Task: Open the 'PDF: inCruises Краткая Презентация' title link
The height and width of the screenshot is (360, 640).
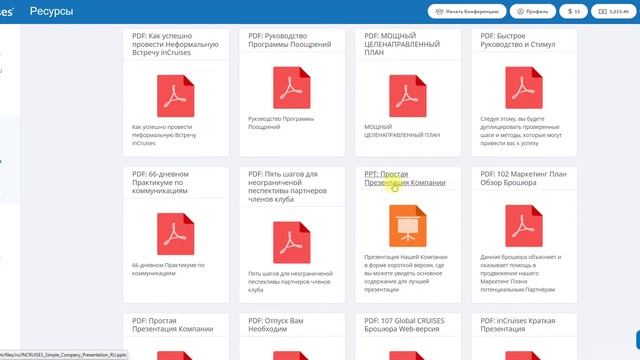Action: (518, 324)
